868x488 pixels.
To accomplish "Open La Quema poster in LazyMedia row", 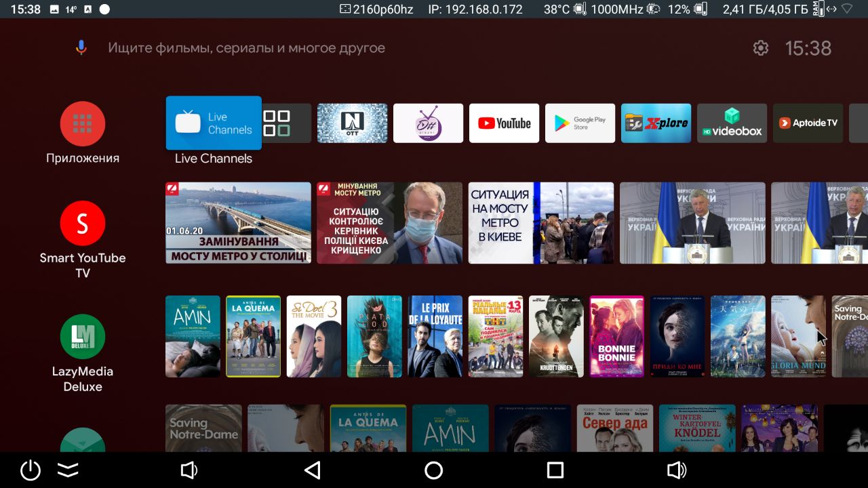I will [x=254, y=336].
